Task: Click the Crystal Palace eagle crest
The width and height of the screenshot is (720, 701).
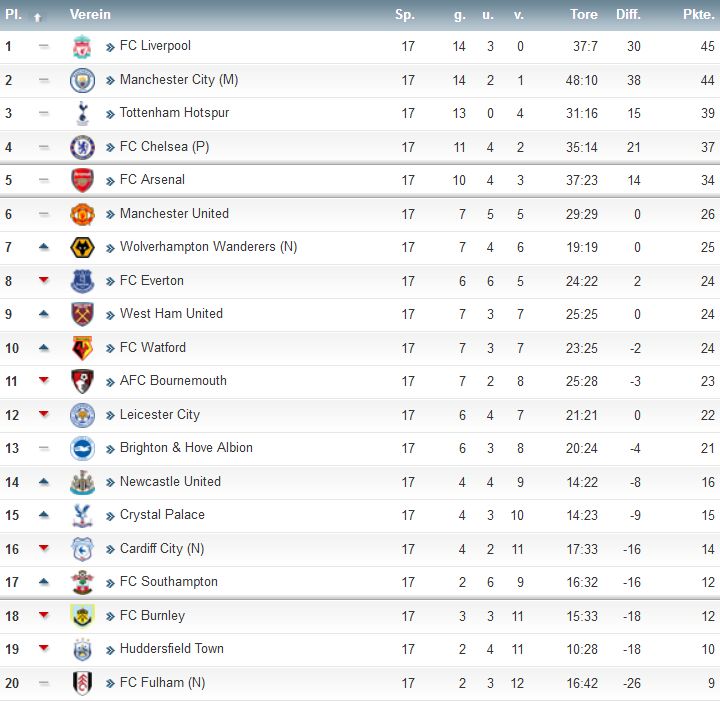Action: point(82,516)
